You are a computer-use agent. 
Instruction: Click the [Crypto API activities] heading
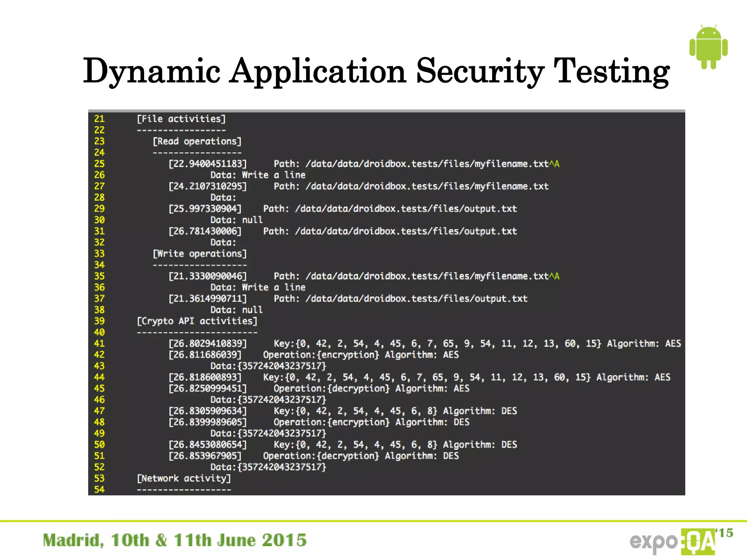click(197, 321)
